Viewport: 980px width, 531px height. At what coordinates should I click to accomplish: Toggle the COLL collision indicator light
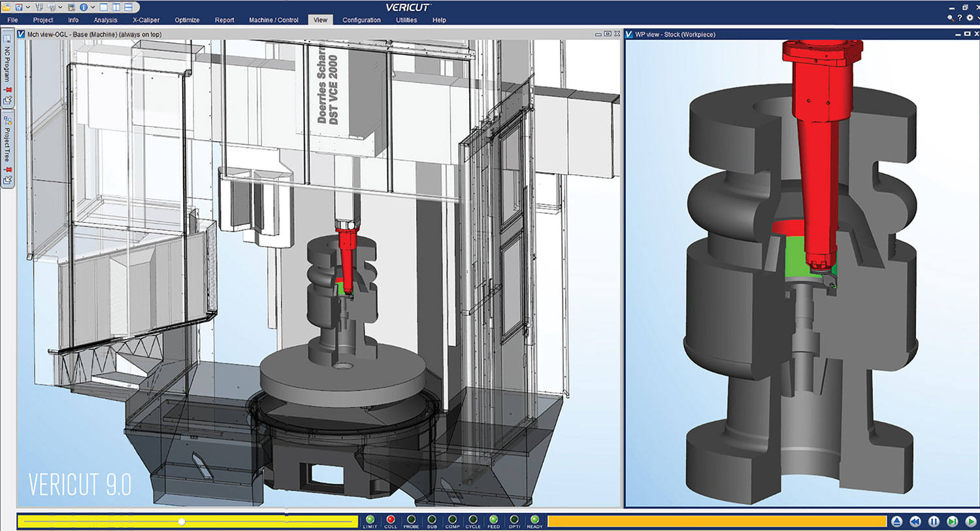[x=391, y=519]
